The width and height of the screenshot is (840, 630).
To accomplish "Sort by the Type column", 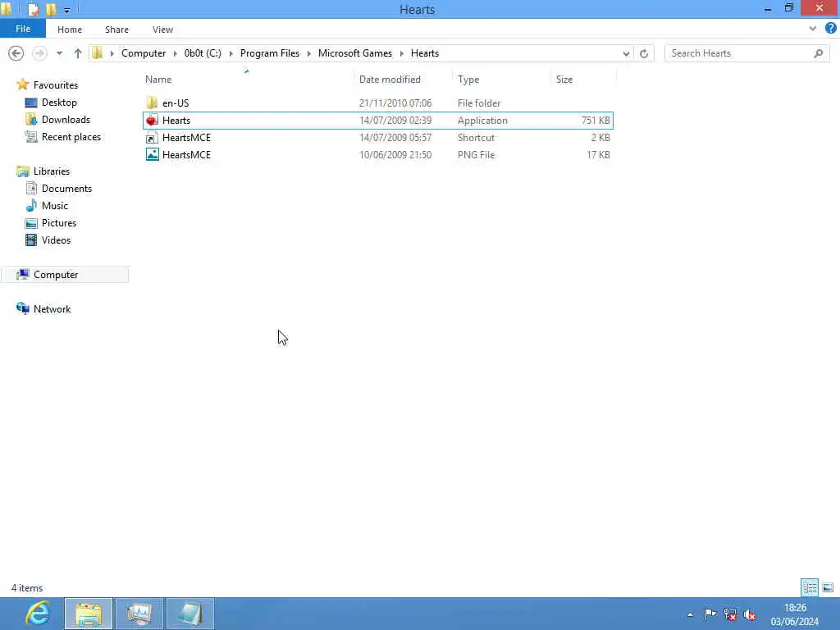I will [x=468, y=80].
